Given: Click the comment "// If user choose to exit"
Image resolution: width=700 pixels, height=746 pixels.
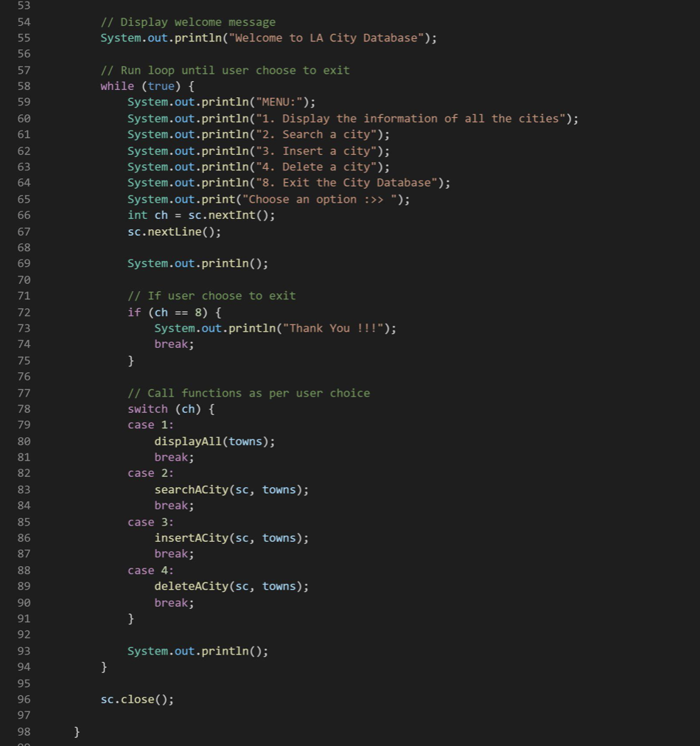Looking at the screenshot, I should [x=211, y=296].
